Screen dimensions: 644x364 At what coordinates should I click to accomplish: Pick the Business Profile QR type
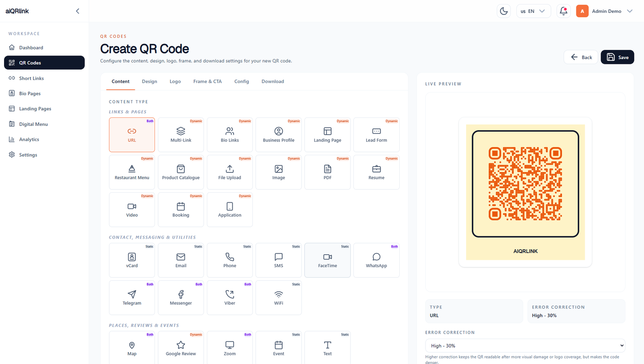pos(279,135)
